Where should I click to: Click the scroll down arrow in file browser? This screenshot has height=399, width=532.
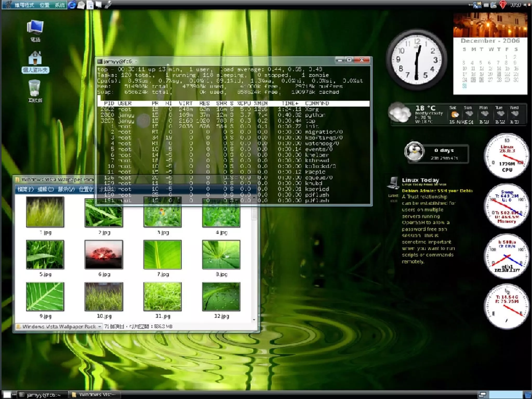[254, 320]
